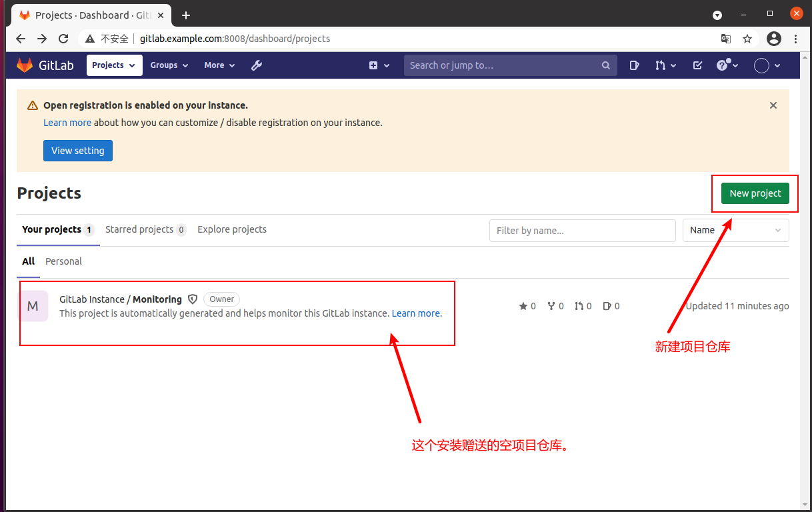The image size is (812, 512).
Task: Select the All filter tab
Action: pyautogui.click(x=28, y=261)
